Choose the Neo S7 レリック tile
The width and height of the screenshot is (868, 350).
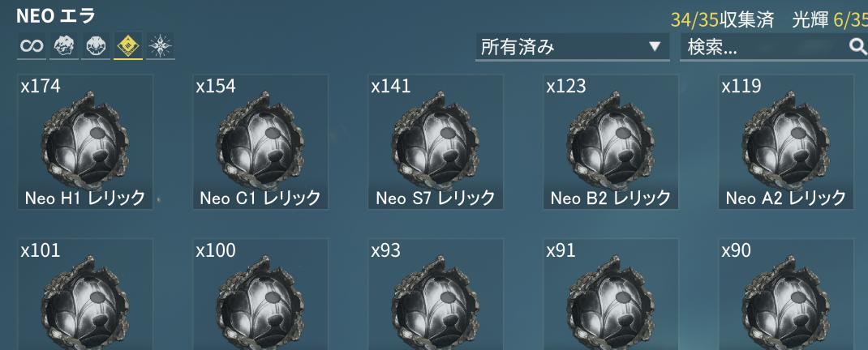tap(436, 142)
